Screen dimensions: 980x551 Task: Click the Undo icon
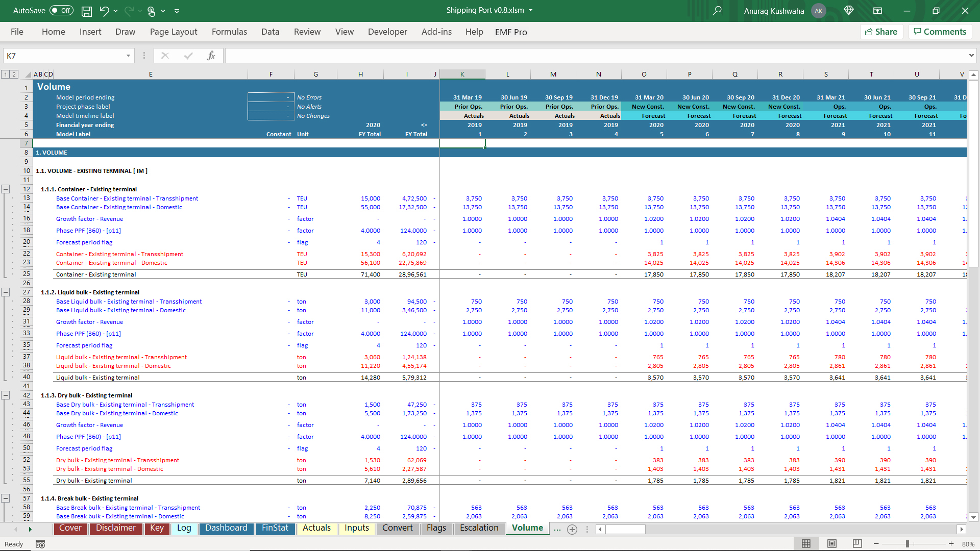point(104,11)
